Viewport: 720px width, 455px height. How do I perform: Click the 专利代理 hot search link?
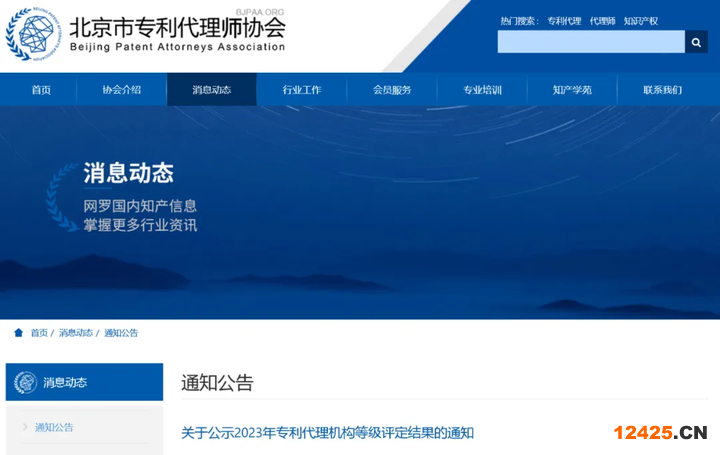point(564,21)
